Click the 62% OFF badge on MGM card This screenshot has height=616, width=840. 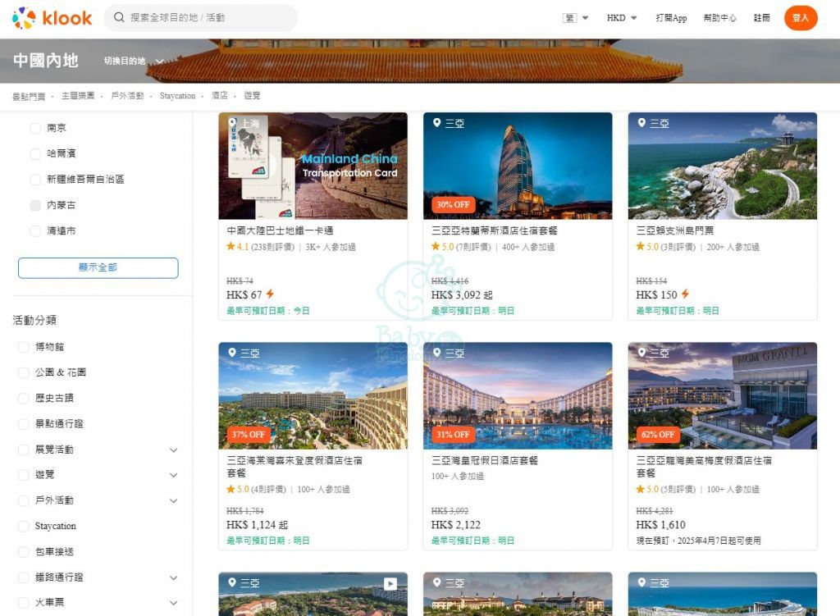click(x=658, y=434)
